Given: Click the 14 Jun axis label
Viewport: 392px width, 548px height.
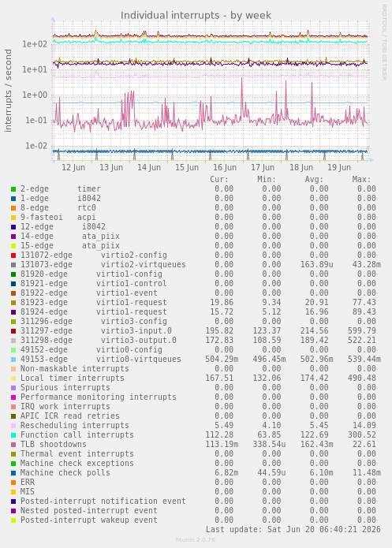Looking at the screenshot, I should [x=149, y=167].
